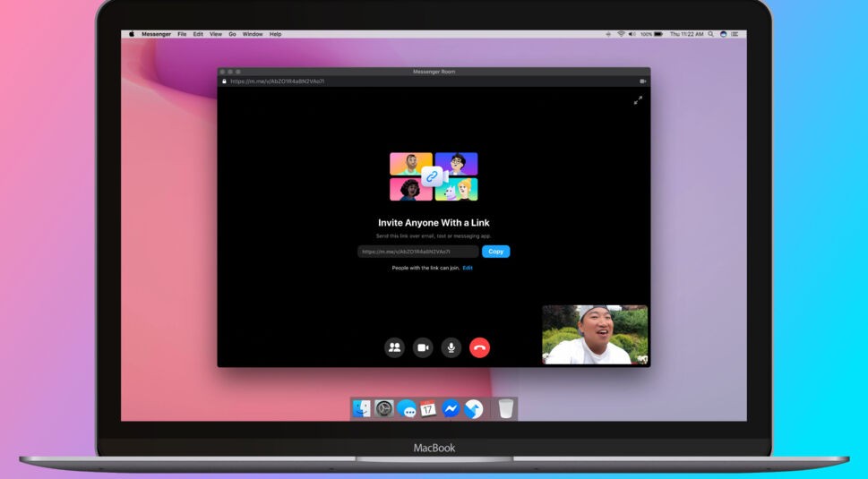Open the blue origami bird app in the Dock
The width and height of the screenshot is (868, 479).
[473, 409]
